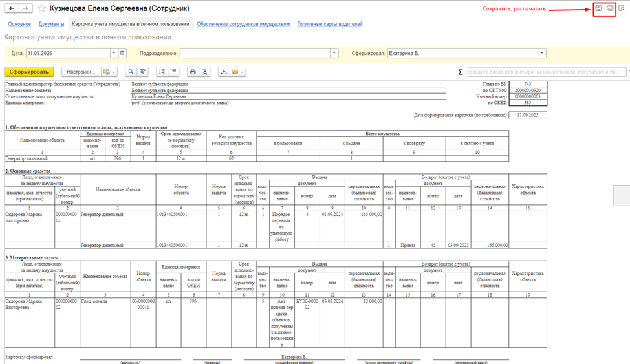
Task: Click the Сформировал field with Екатерина Б.
Action: click(x=463, y=53)
